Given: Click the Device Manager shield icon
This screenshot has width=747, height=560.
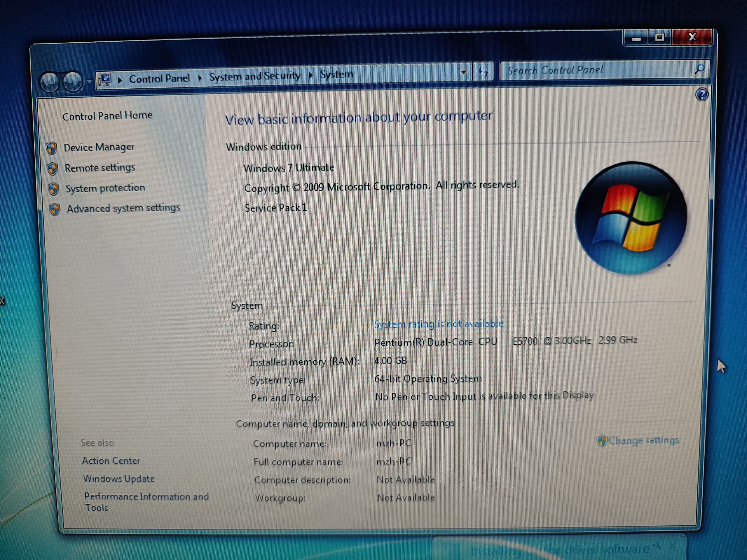Looking at the screenshot, I should coord(51,148).
